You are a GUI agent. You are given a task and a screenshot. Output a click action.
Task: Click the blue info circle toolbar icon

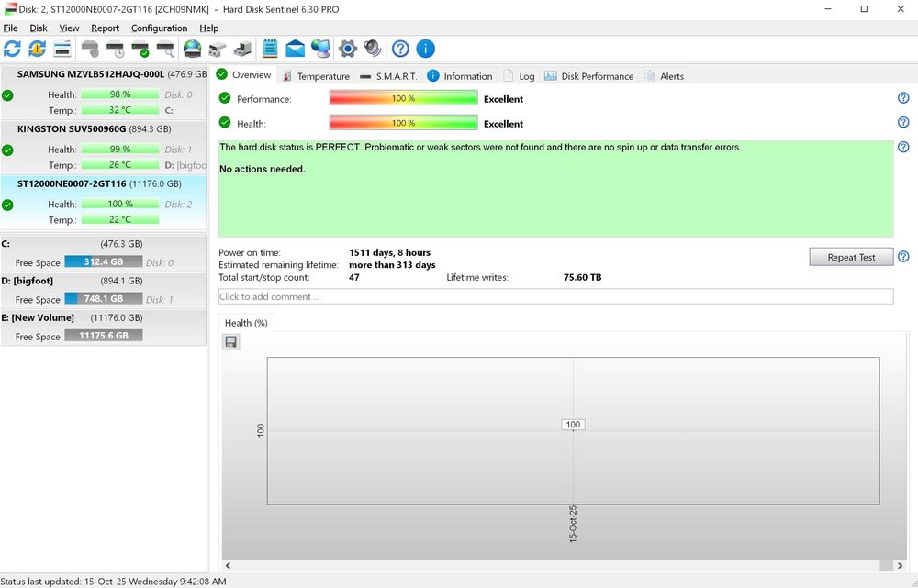426,49
